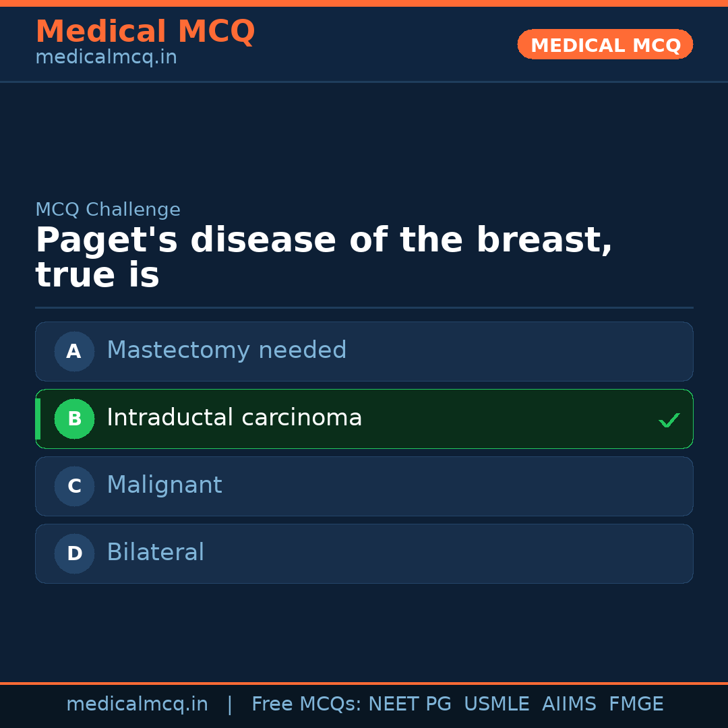728x728 pixels.
Task: Click the letter A circle badge
Action: 74,351
